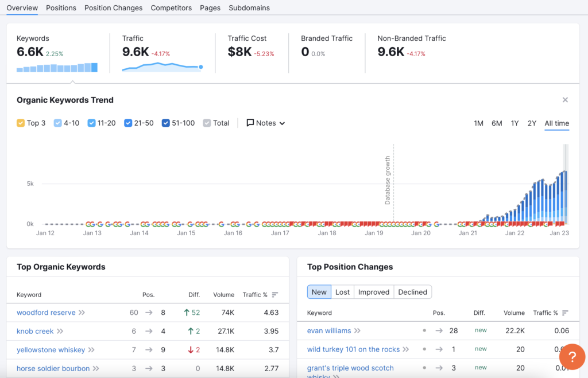
Task: Open the woodford reserve keyword link
Action: (x=46, y=313)
